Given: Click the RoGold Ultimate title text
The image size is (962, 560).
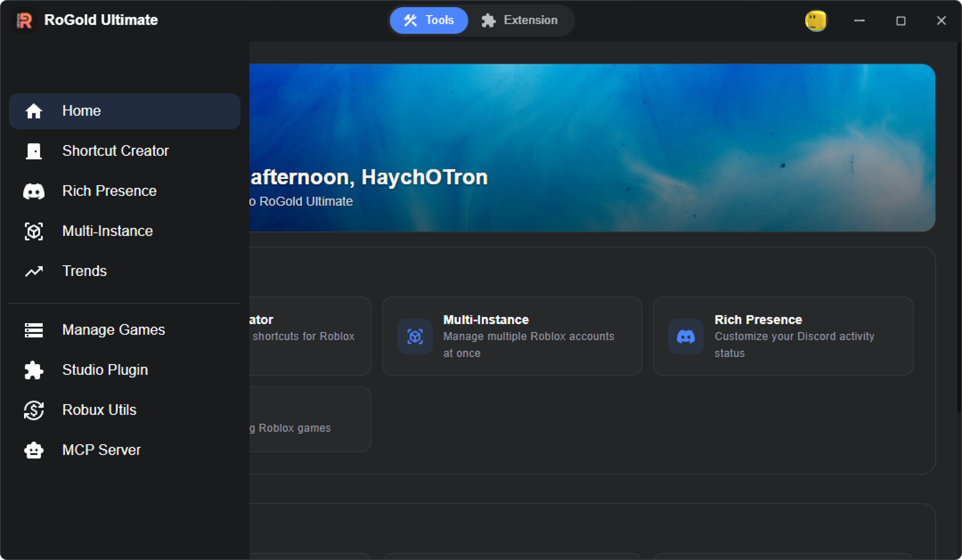Looking at the screenshot, I should click(x=101, y=20).
